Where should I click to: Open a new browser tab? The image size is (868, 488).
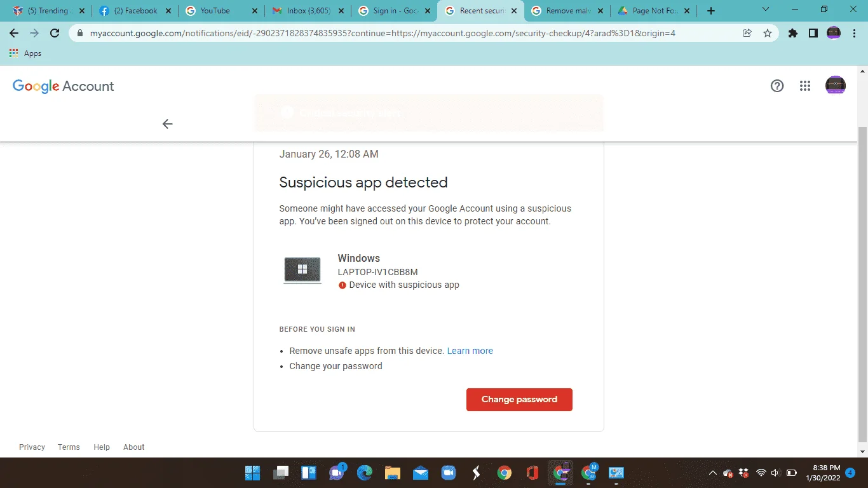click(x=711, y=11)
